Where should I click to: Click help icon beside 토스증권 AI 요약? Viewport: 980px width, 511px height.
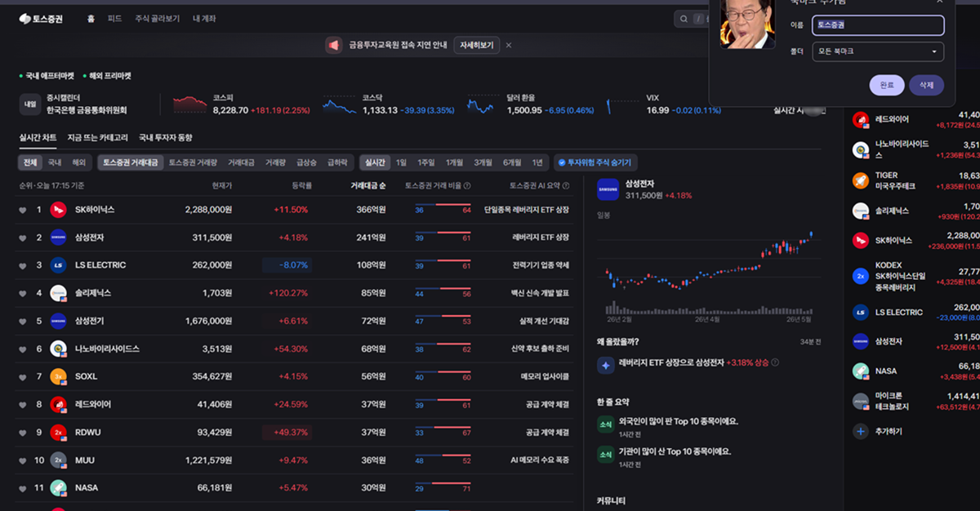[565, 185]
